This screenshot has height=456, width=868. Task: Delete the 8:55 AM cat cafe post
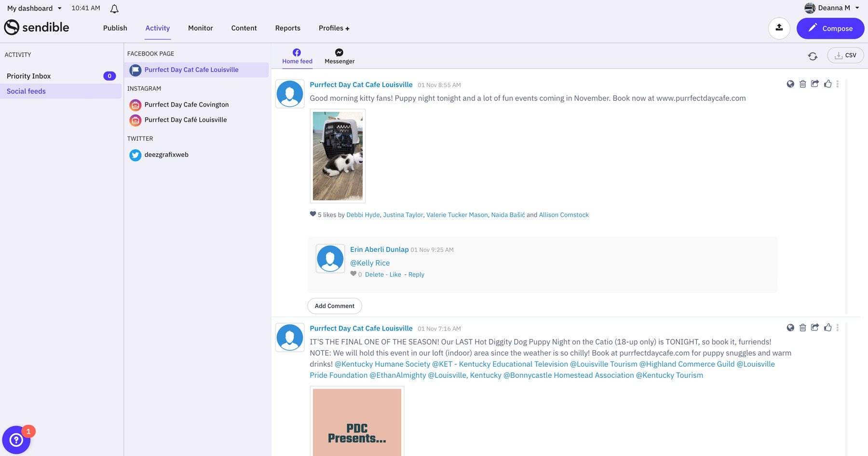point(802,83)
